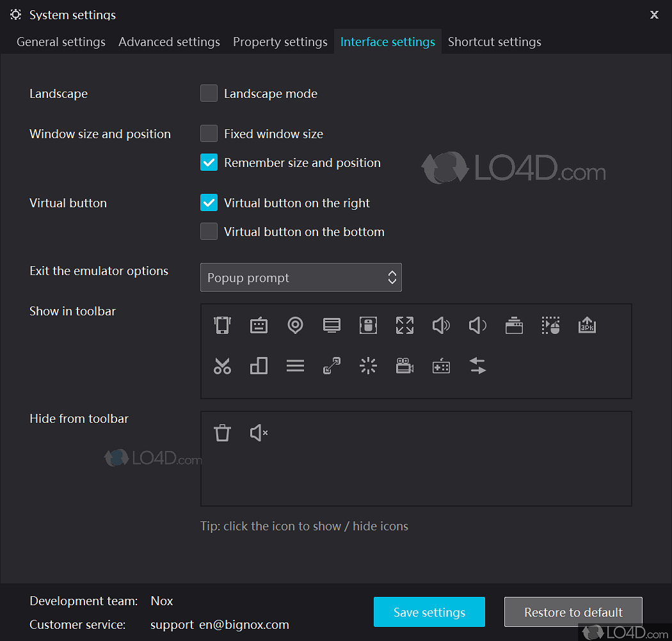Click the scissors screenshot icon

[x=223, y=366]
